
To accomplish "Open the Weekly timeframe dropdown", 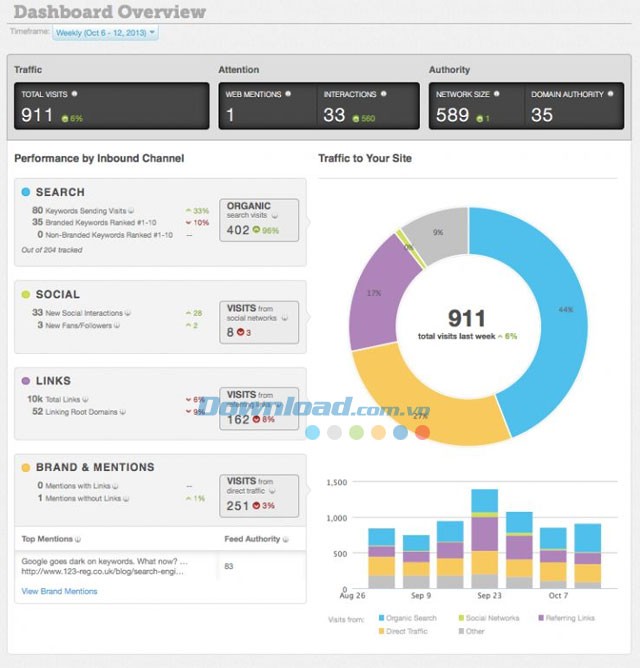I will 105,33.
